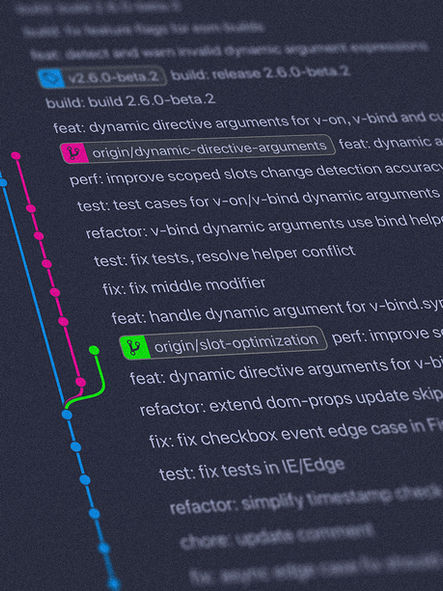The width and height of the screenshot is (443, 591).
Task: Select the "feat: dynamic" commit text beside origin/dynamic-directive-arguments
Action: click(391, 143)
